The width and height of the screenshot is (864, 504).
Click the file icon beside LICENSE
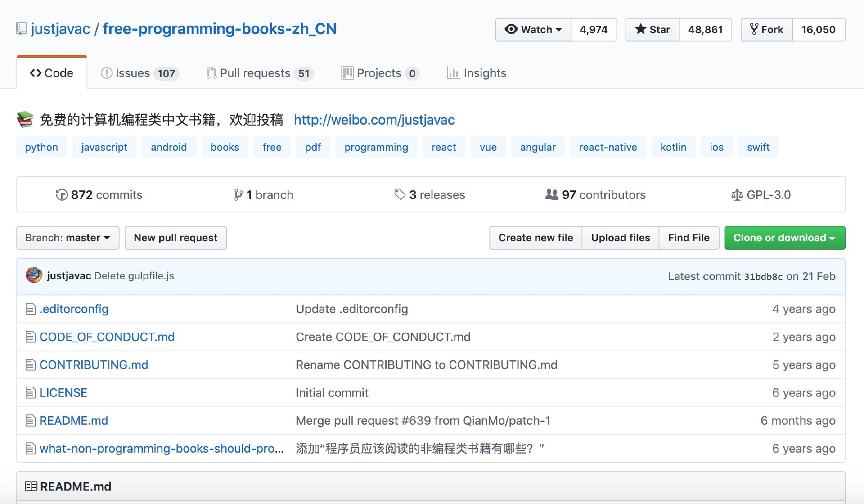click(30, 393)
